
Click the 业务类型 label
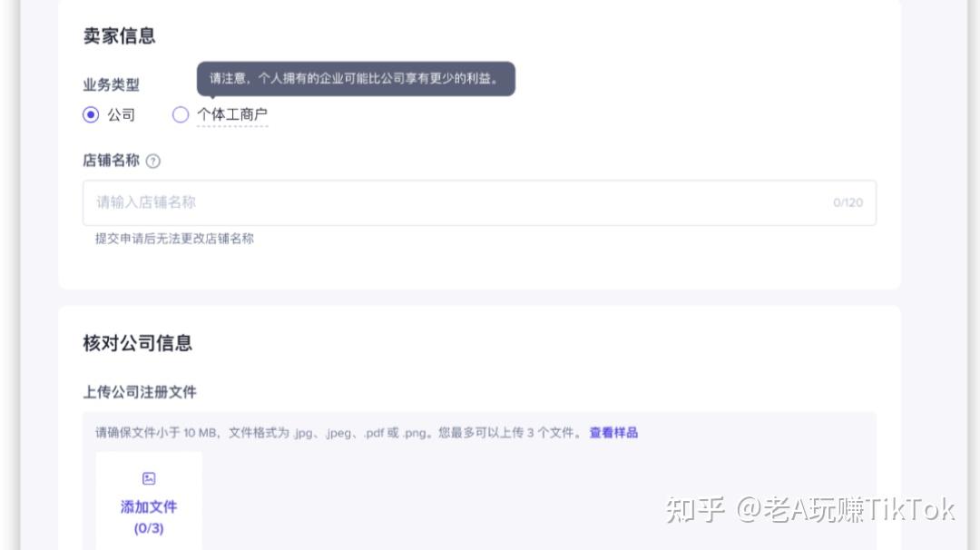click(x=112, y=84)
